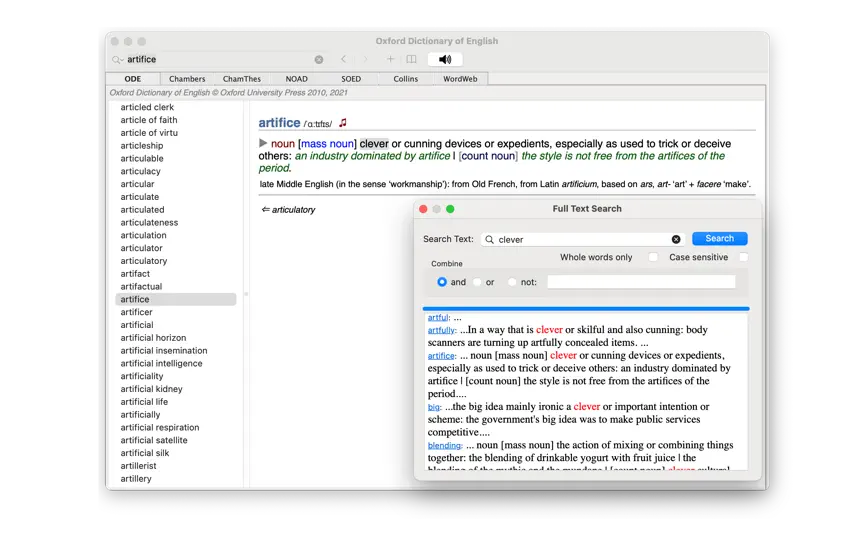The height and width of the screenshot is (540, 864).
Task: Select the 'not:' combine radio button
Action: 512,282
